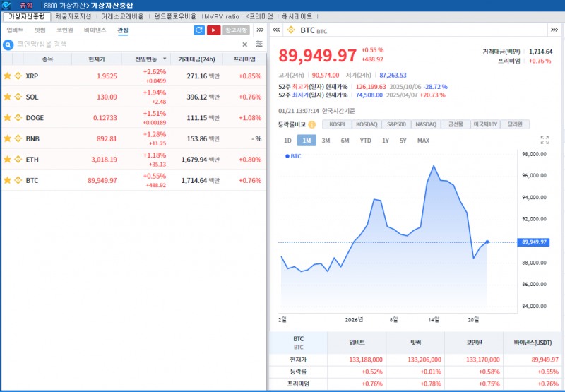Open the MVRV ratio tab

pyautogui.click(x=220, y=16)
